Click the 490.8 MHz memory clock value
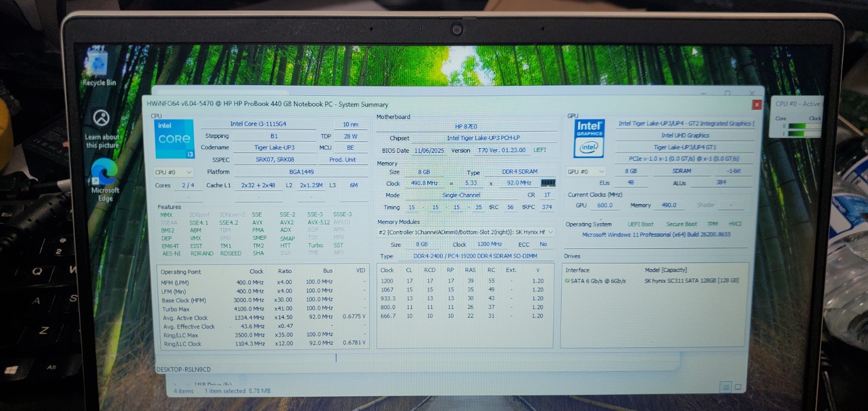The width and height of the screenshot is (868, 411). (x=424, y=183)
